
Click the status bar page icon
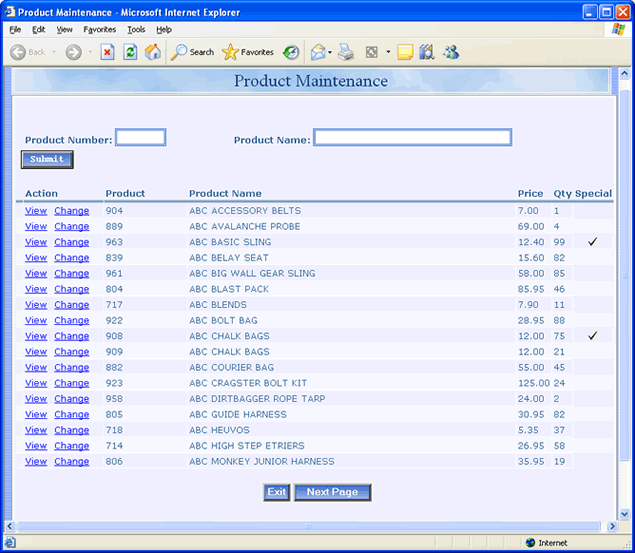(10, 542)
